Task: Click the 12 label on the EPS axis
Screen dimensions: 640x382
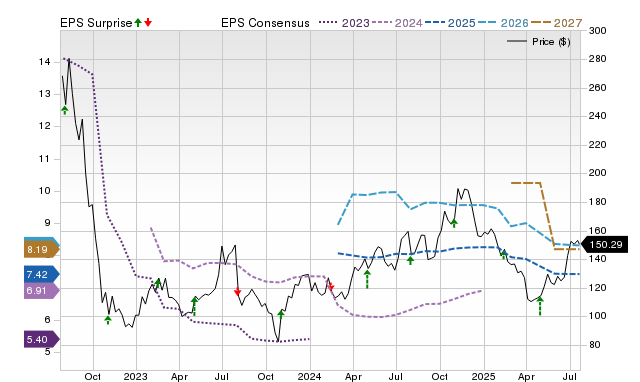Action: tap(44, 126)
